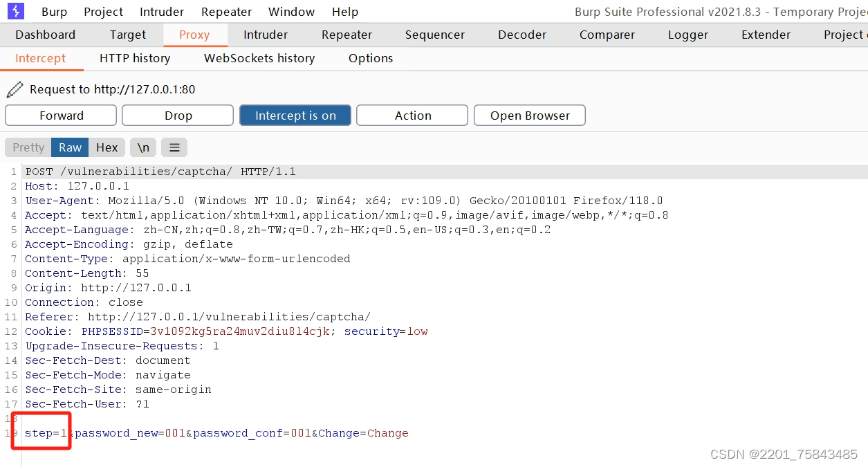Switch to WebSockets history sub-tab
Image resolution: width=868 pixels, height=467 pixels.
[x=259, y=58]
